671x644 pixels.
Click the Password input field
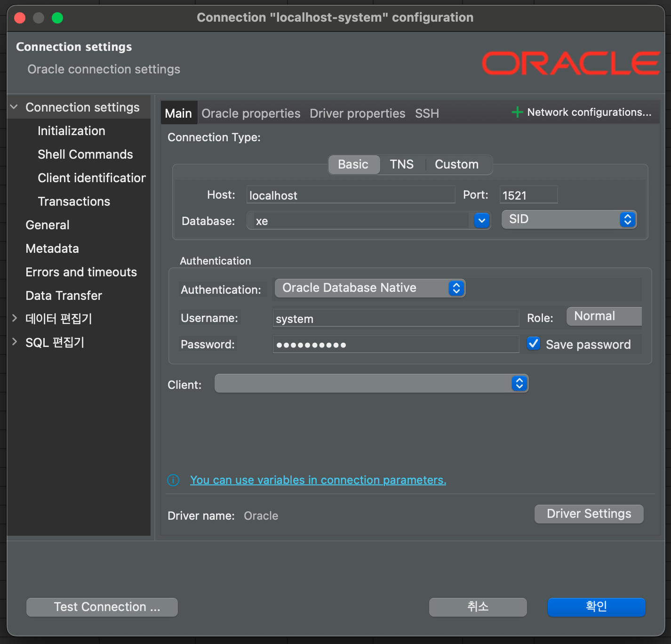(x=396, y=345)
